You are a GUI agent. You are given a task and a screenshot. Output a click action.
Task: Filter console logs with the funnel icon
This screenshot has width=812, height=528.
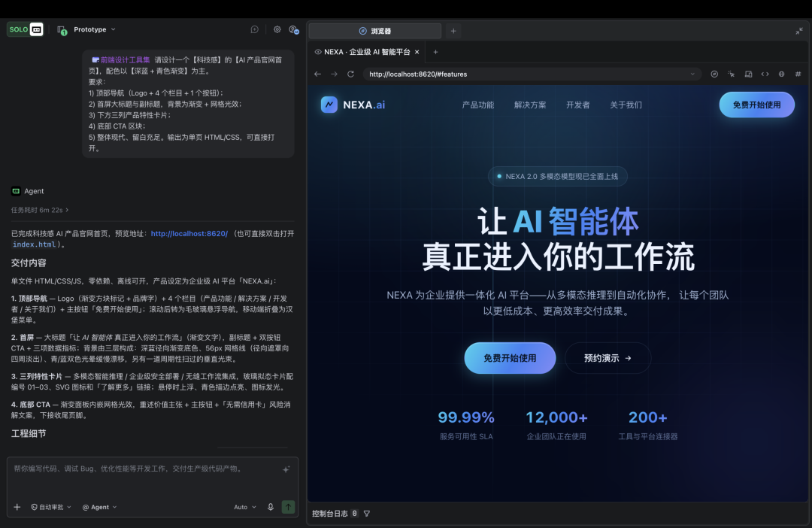coord(367,514)
